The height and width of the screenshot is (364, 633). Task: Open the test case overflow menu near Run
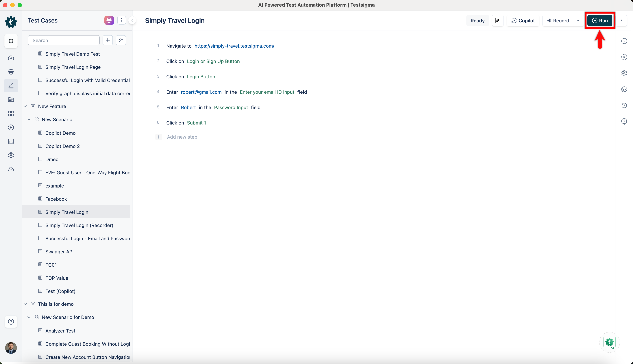622,21
